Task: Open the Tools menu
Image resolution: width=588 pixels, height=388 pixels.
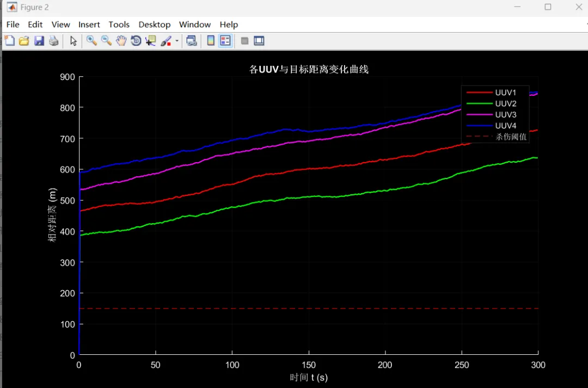Action: 119,24
